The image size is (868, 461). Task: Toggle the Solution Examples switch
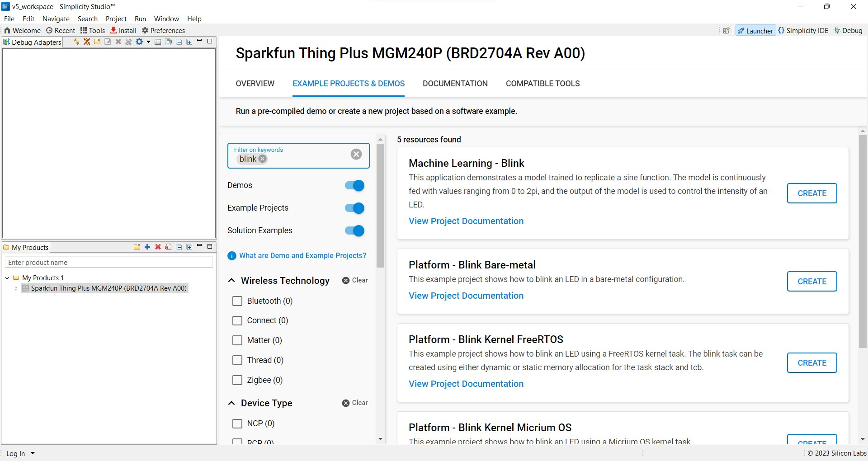(x=354, y=230)
